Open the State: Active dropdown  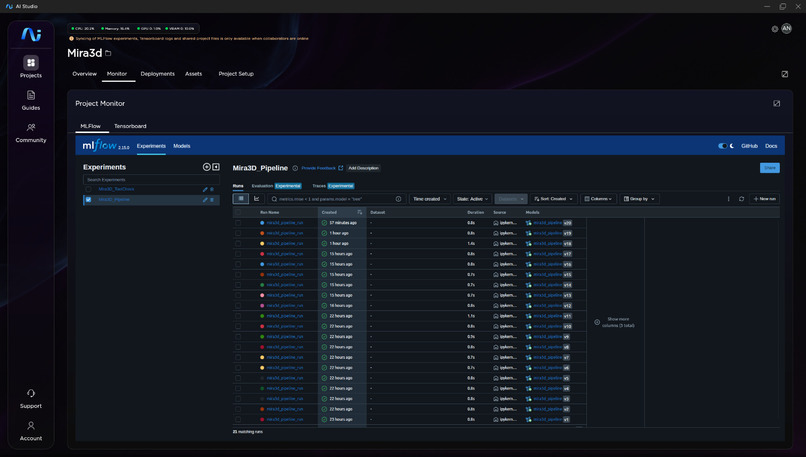[472, 199]
